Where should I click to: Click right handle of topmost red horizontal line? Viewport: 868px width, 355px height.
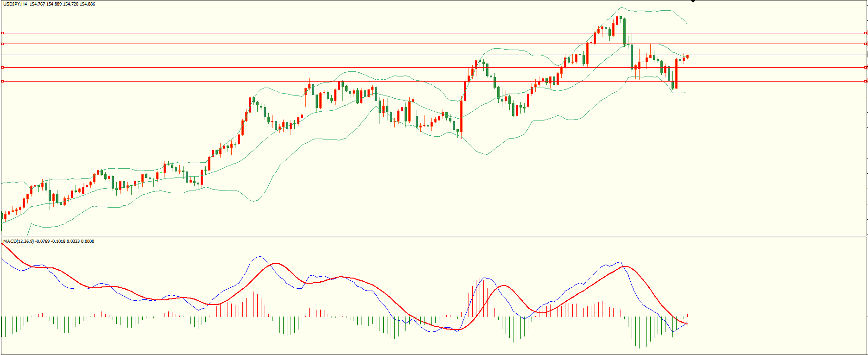(866, 33)
